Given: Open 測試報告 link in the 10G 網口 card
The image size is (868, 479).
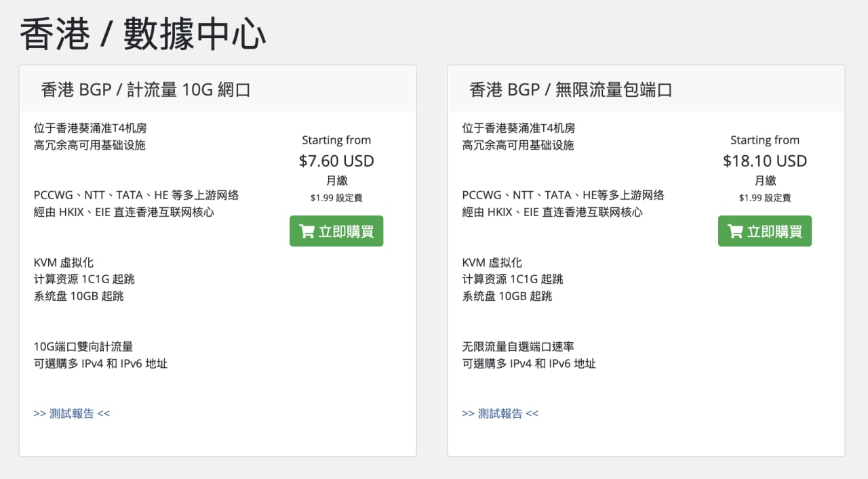Looking at the screenshot, I should tap(71, 413).
